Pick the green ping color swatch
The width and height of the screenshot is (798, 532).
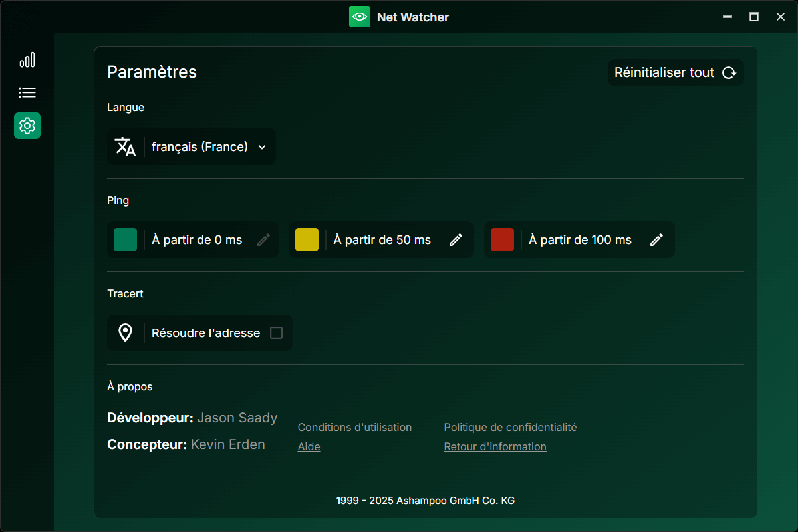pos(125,240)
